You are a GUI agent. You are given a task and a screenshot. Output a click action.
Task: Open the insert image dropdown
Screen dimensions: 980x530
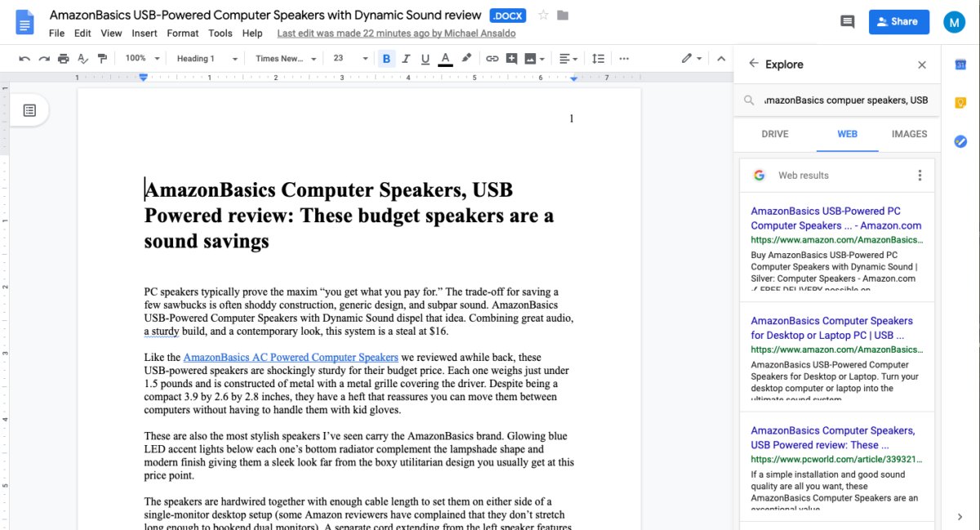point(535,59)
